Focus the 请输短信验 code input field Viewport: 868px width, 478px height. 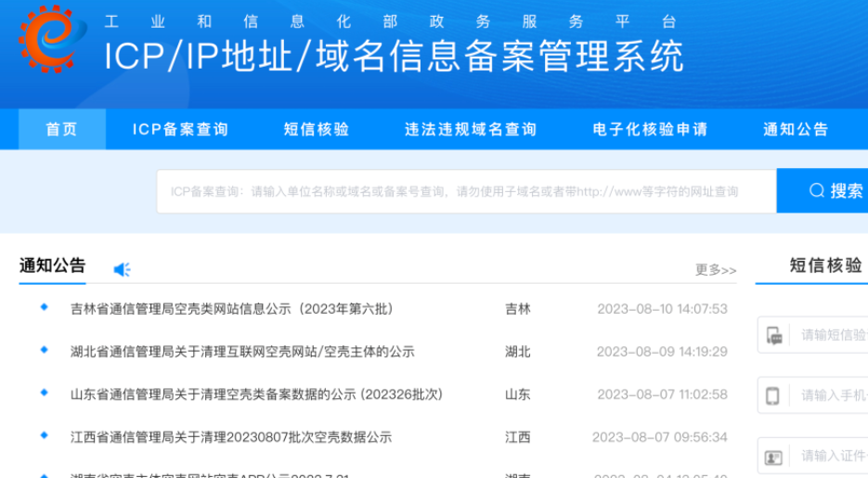click(x=812, y=335)
